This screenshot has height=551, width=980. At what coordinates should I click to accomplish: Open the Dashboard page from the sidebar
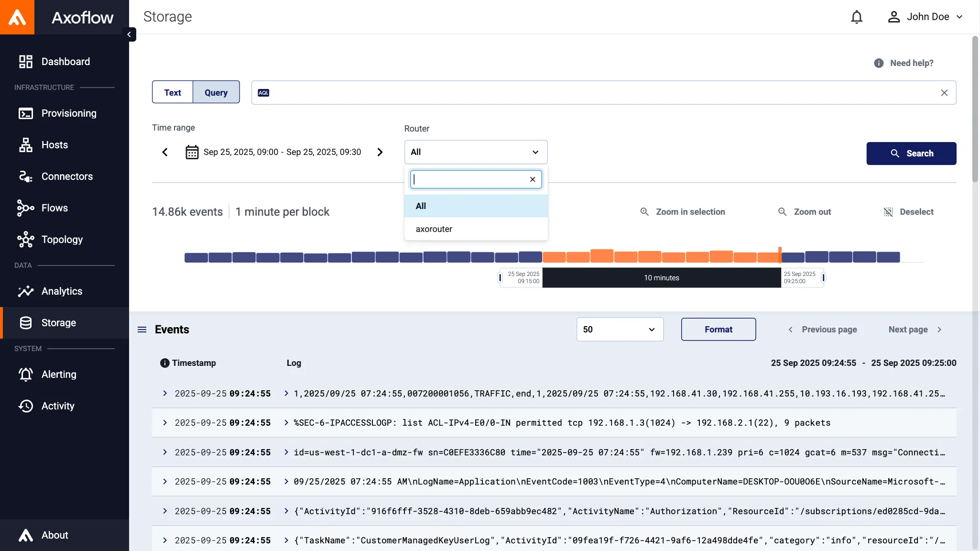click(x=65, y=61)
